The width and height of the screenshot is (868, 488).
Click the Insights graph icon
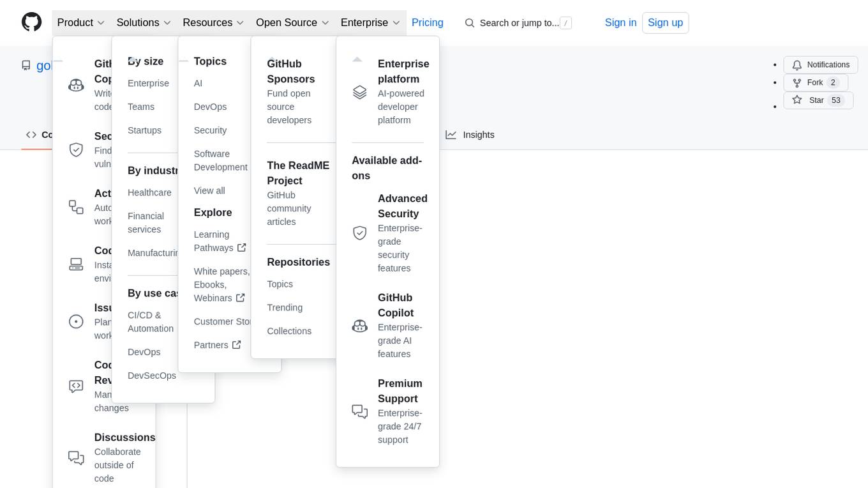(x=451, y=135)
